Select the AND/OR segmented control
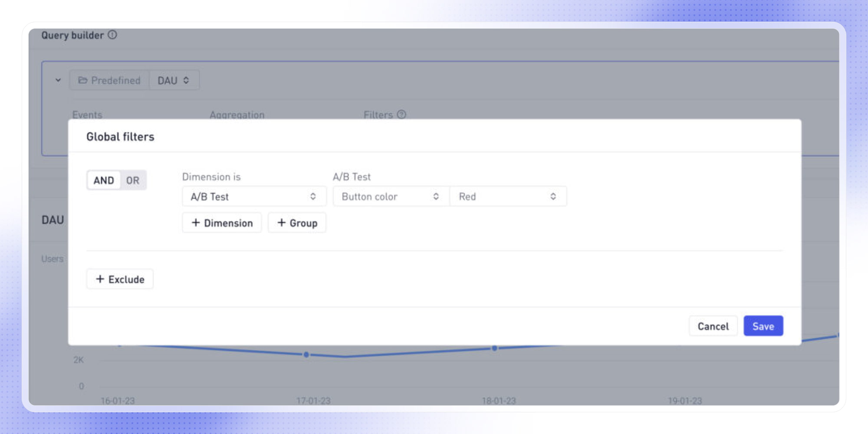The image size is (868, 434). pos(116,180)
